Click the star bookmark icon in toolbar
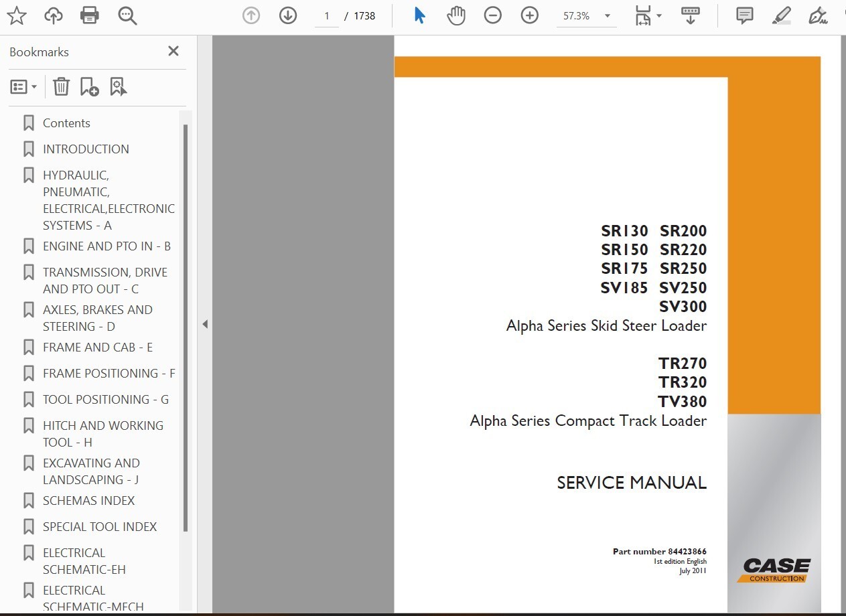Viewport: 846px width, 616px height. coord(17,15)
